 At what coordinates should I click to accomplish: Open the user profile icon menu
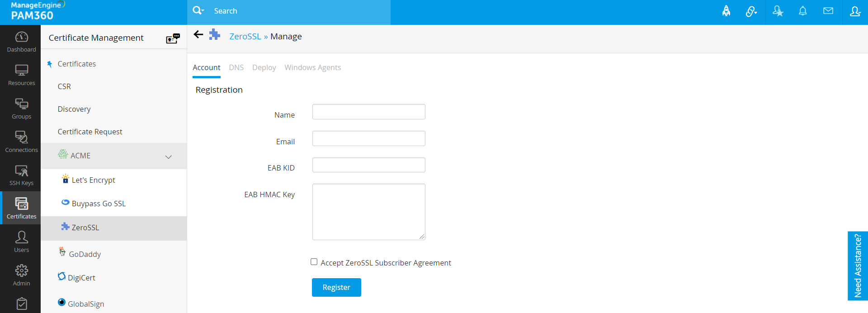coord(854,11)
